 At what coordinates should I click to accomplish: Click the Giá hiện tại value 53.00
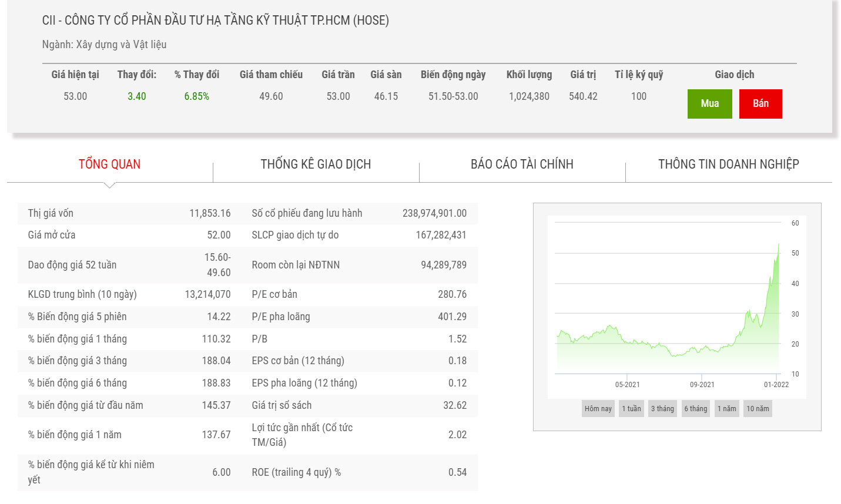[x=75, y=96]
